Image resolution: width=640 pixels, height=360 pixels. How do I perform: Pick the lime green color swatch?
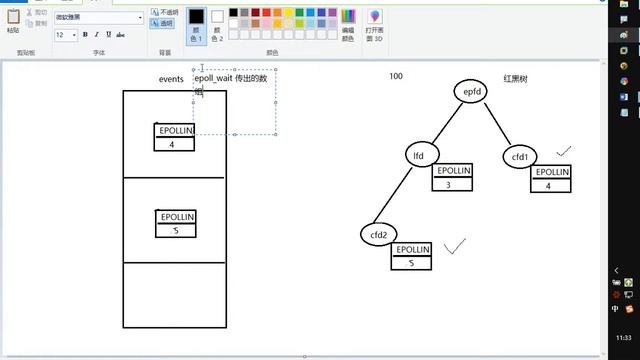299,24
